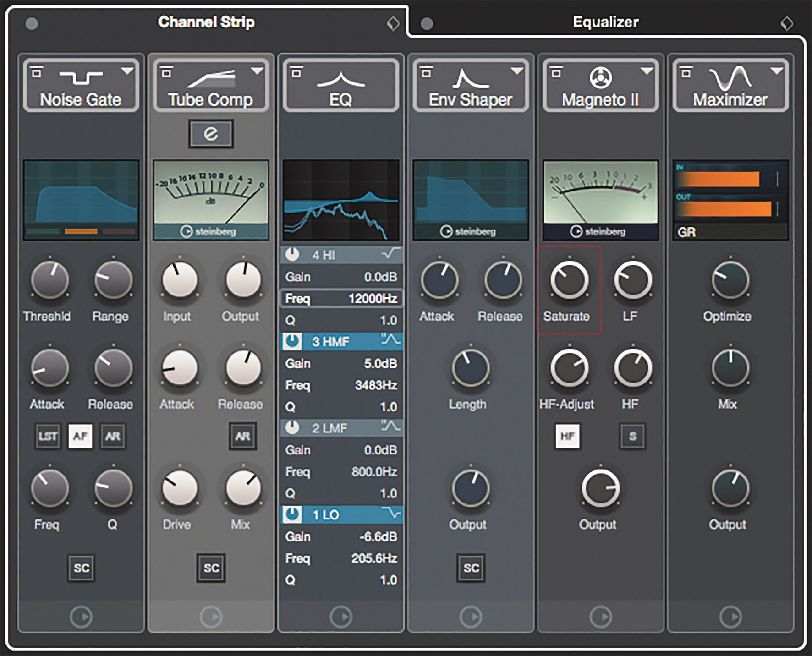
Task: Toggle the Noise Gate AF button
Action: (x=80, y=436)
